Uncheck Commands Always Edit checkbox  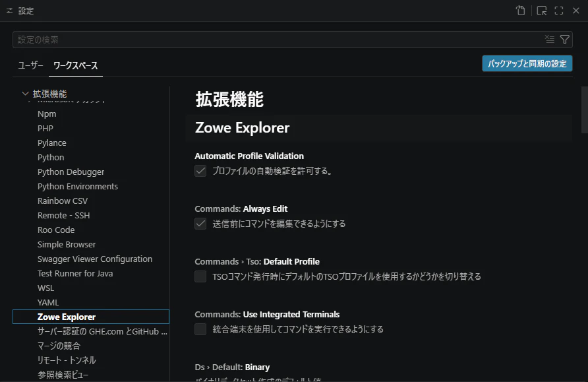click(x=200, y=224)
